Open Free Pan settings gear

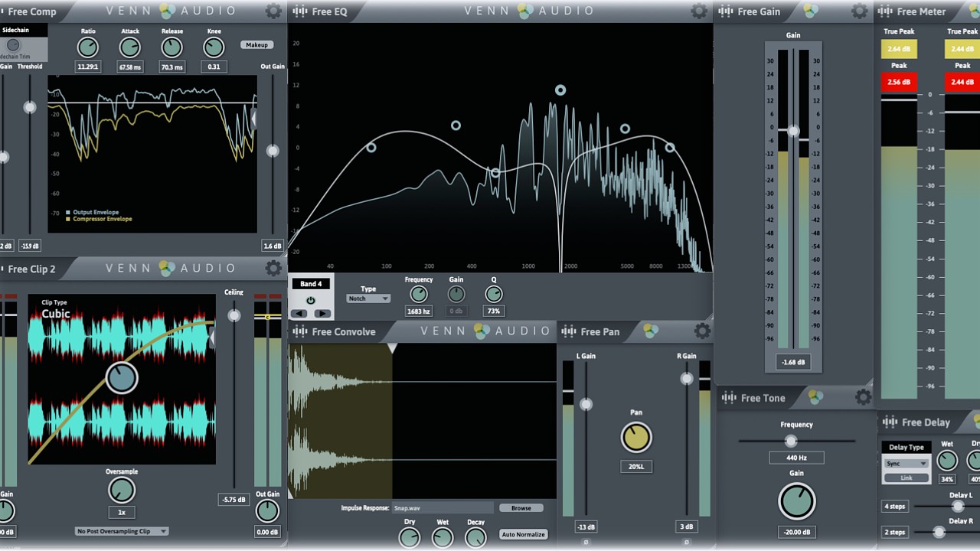(702, 331)
